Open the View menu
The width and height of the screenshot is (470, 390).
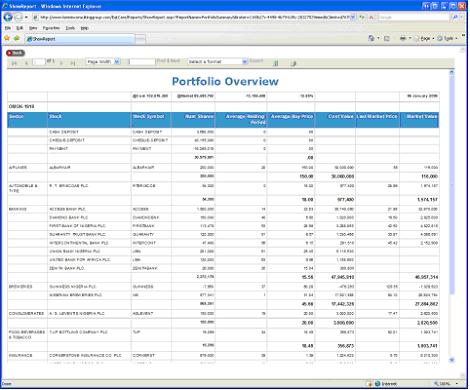click(x=33, y=28)
